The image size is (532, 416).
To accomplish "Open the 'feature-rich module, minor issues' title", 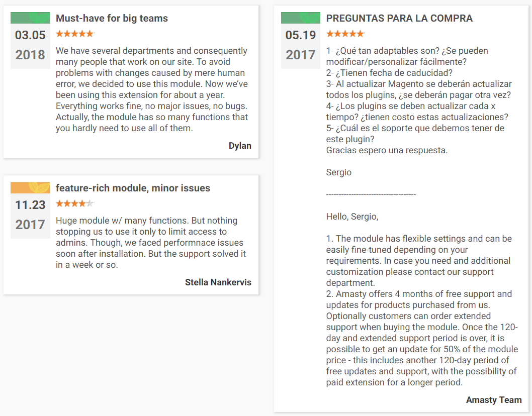I will 133,188.
